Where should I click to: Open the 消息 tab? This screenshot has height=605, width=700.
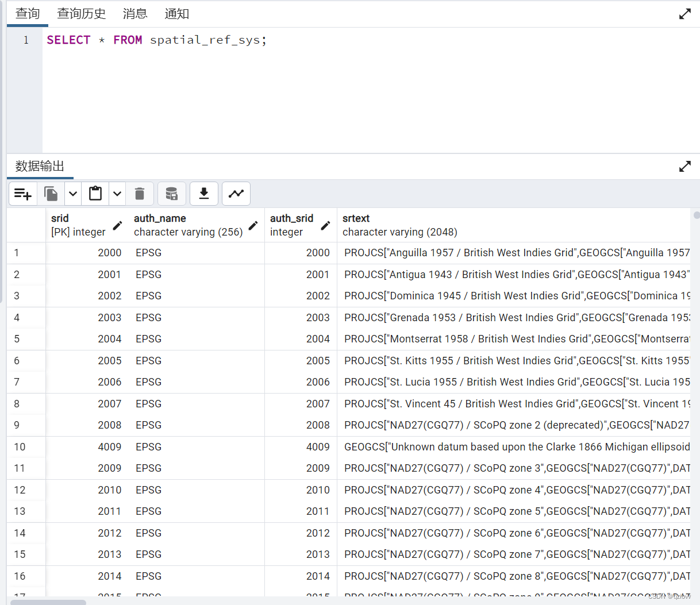pos(134,13)
